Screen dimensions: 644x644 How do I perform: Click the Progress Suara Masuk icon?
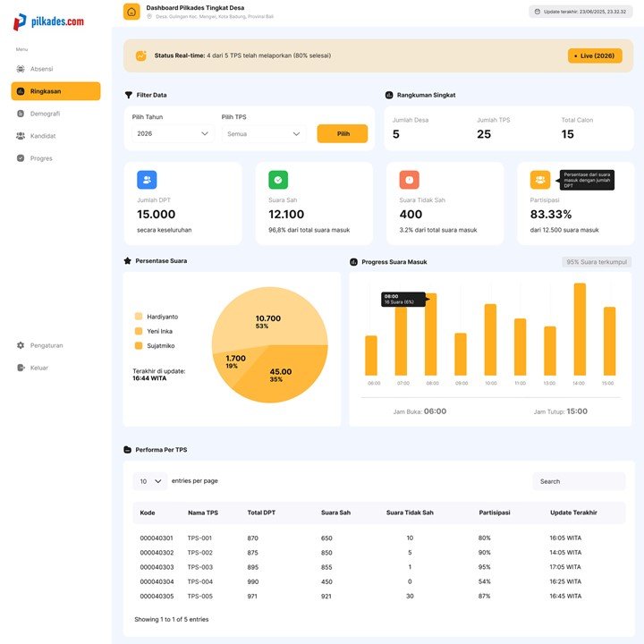353,262
